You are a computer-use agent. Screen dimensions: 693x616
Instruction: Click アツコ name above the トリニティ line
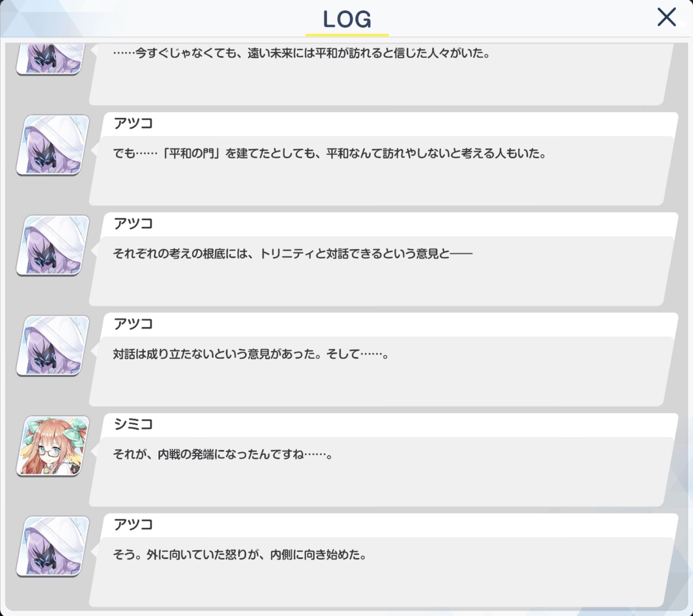tap(133, 224)
